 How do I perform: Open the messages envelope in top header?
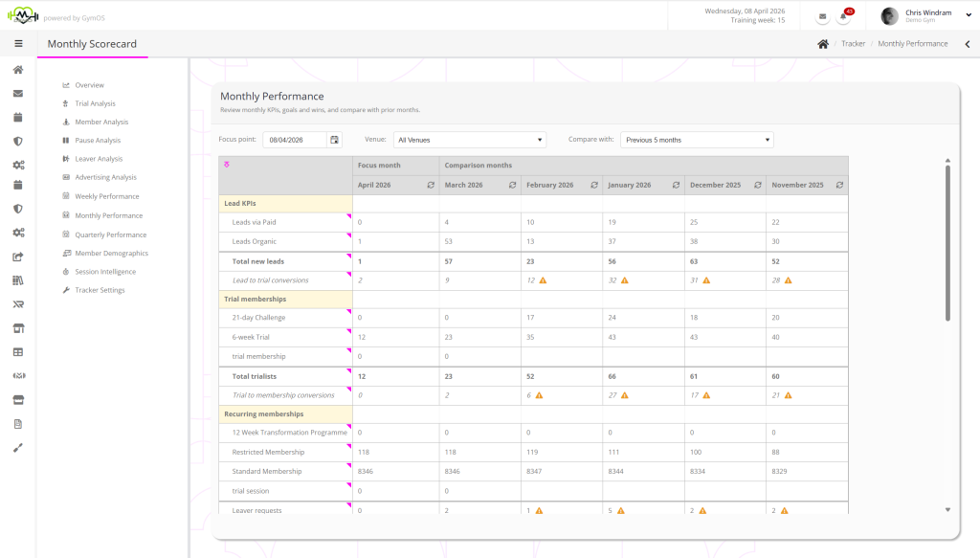823,17
